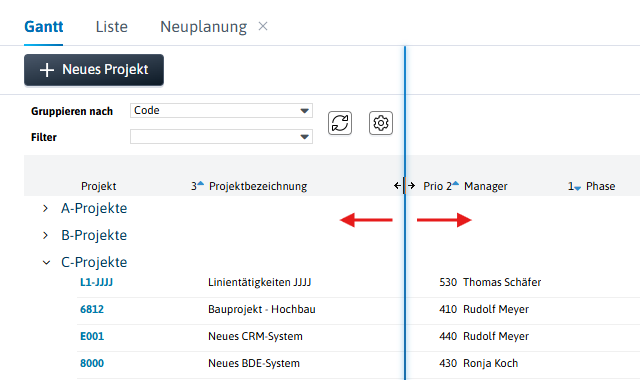Click the Neues Projekt button
This screenshot has height=380, width=640.
point(94,70)
